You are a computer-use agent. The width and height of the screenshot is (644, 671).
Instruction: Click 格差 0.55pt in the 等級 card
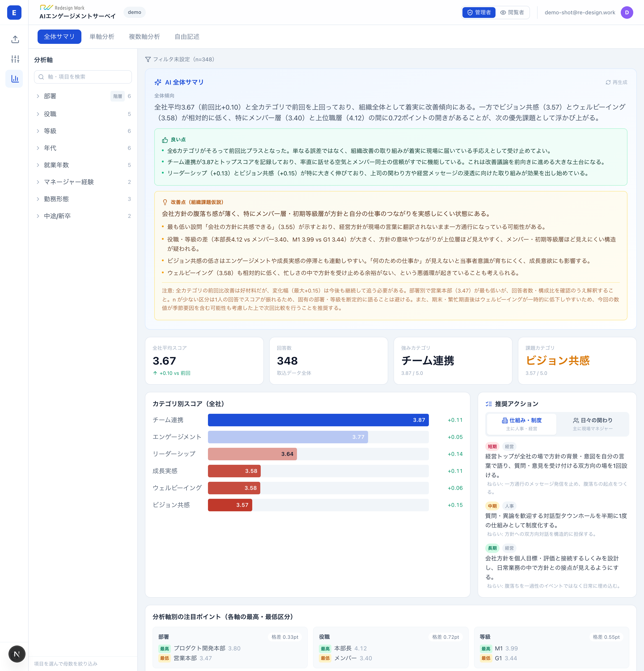point(606,637)
